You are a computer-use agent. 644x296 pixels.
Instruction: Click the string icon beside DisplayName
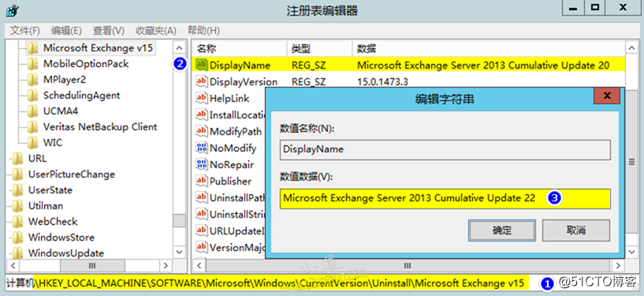[201, 65]
